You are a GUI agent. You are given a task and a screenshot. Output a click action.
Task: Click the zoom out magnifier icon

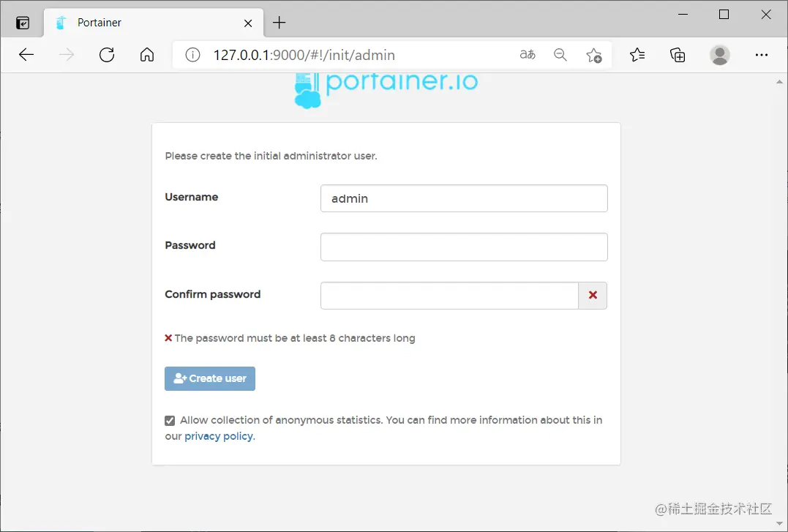[560, 54]
